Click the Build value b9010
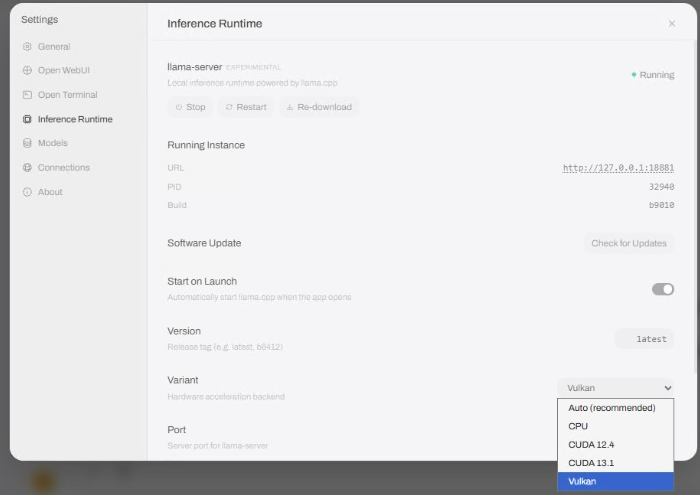Screen dimensions: 700x495 click(662, 205)
